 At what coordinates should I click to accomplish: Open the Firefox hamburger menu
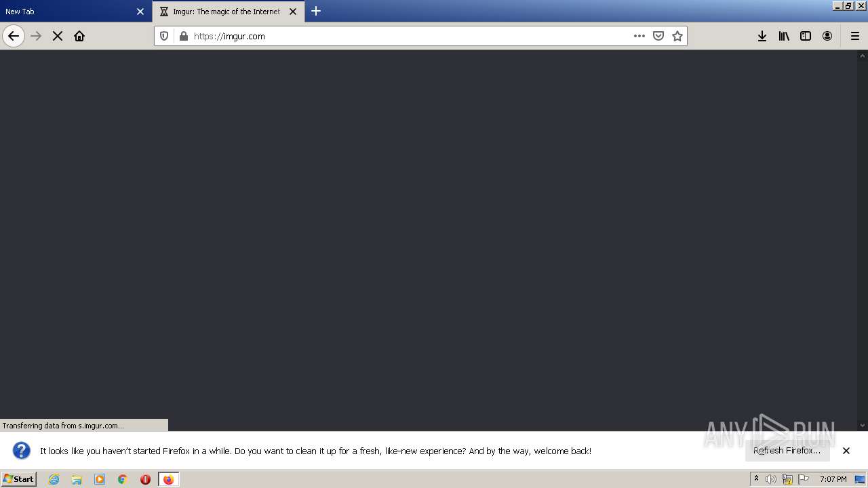[x=855, y=36]
